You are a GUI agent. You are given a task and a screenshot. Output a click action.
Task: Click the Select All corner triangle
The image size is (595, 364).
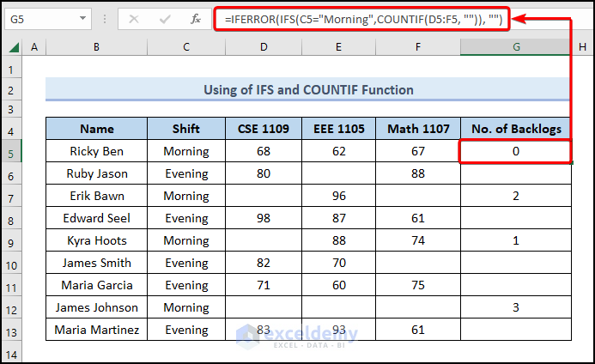pyautogui.click(x=14, y=47)
